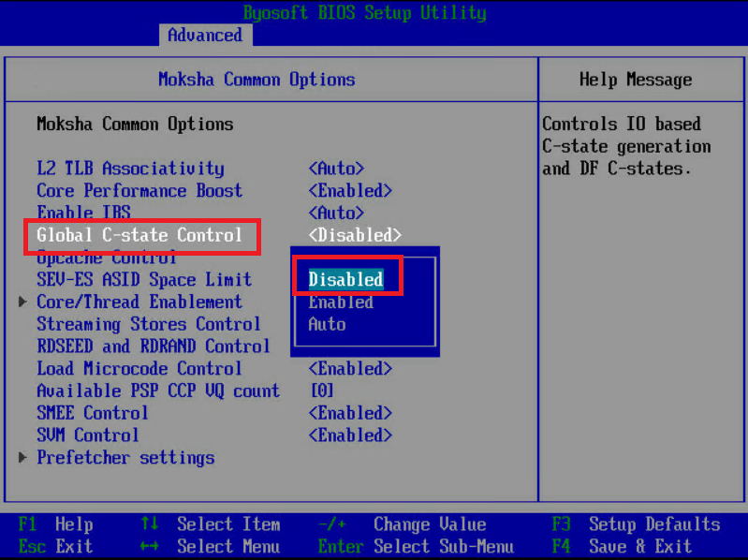
Task: Select SEV-ES ASID Space Limit
Action: (144, 279)
